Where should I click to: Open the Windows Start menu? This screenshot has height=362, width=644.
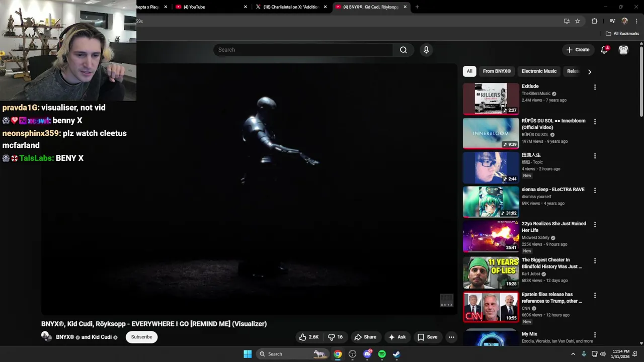pyautogui.click(x=248, y=354)
